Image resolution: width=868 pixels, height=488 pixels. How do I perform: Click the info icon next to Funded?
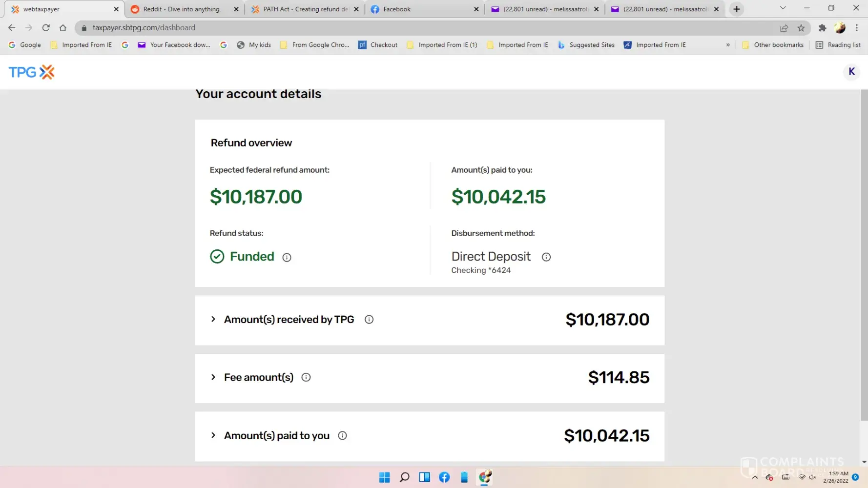click(287, 257)
